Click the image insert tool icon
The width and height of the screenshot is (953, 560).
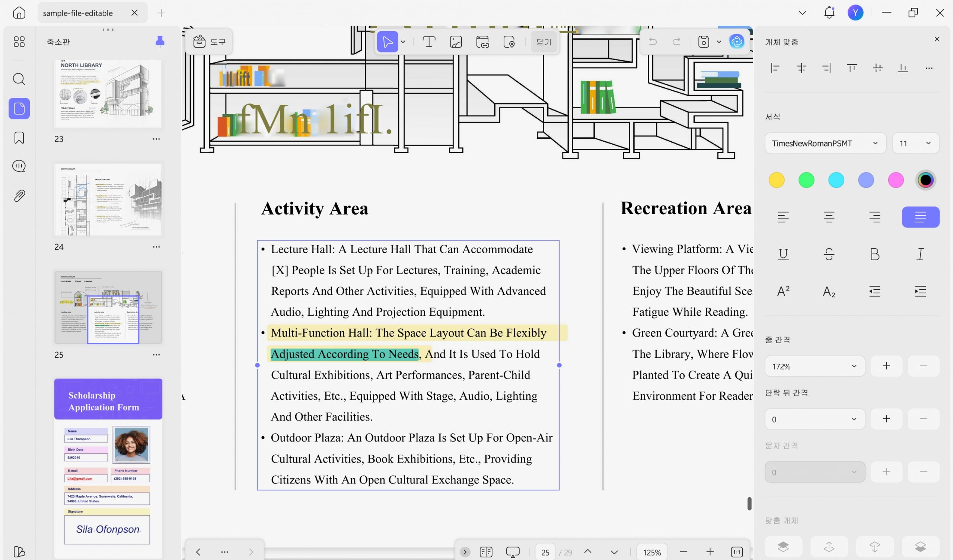[456, 42]
